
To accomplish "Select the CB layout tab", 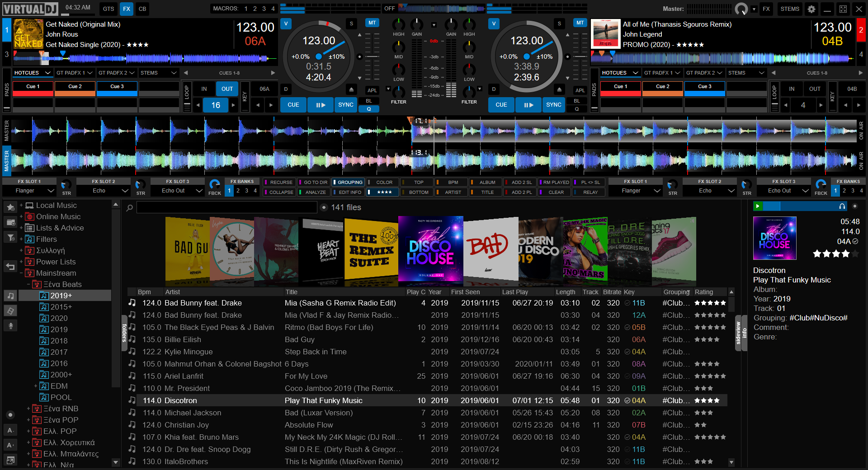I will coord(142,9).
